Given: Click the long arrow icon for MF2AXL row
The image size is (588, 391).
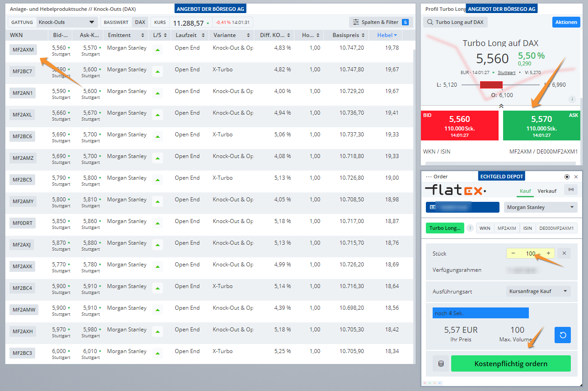Looking at the screenshot, I should tap(158, 115).
